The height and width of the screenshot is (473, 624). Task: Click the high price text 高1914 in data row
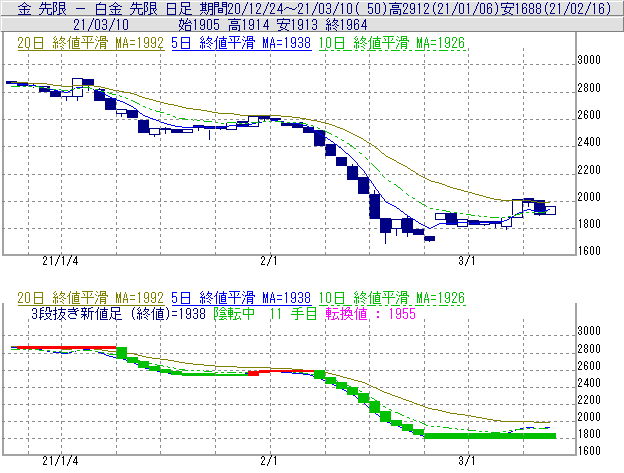249,25
